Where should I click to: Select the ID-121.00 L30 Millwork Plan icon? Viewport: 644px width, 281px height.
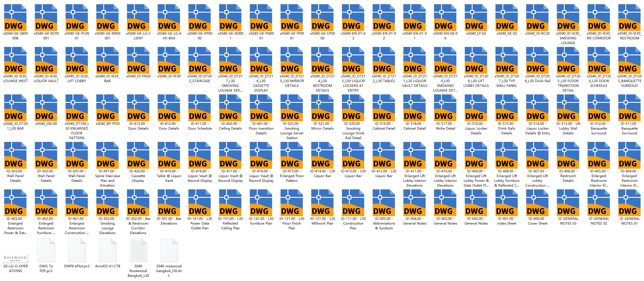coord(322,203)
